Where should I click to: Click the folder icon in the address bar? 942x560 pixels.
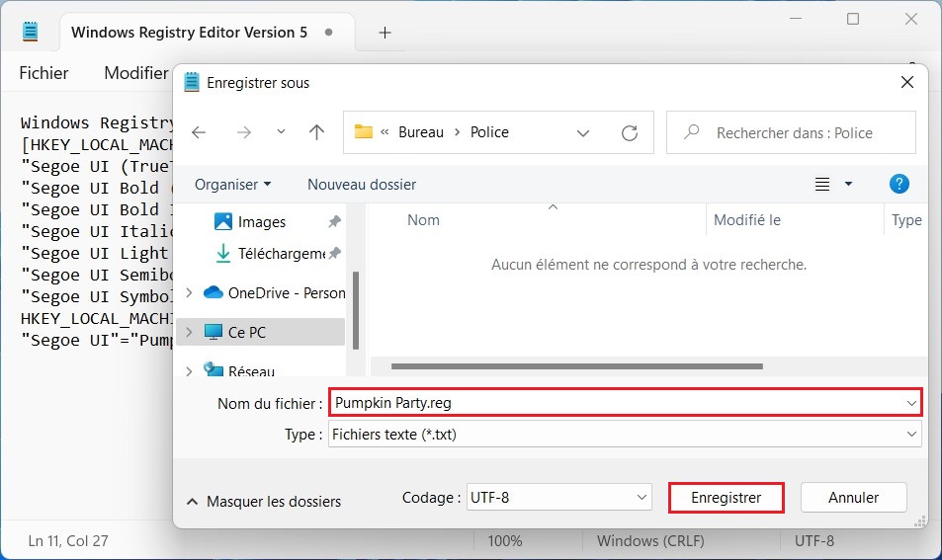[x=364, y=131]
